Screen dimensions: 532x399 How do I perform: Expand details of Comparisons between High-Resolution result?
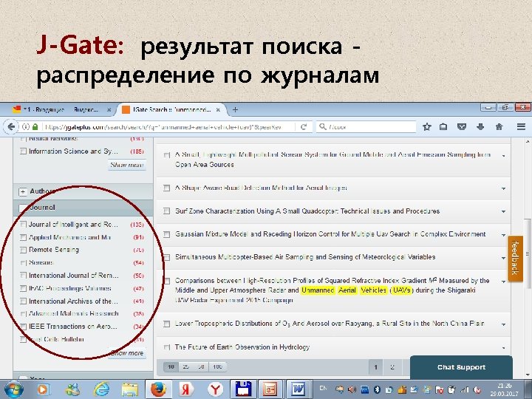pos(503,282)
